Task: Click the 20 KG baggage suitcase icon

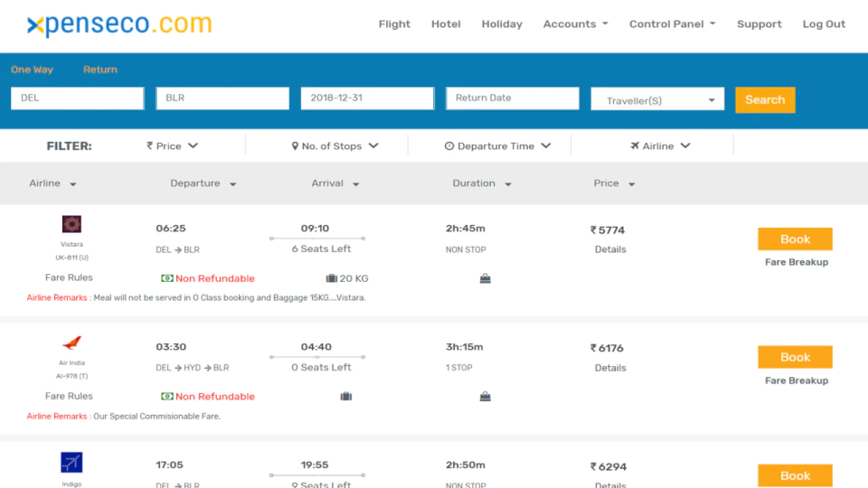Action: [332, 278]
